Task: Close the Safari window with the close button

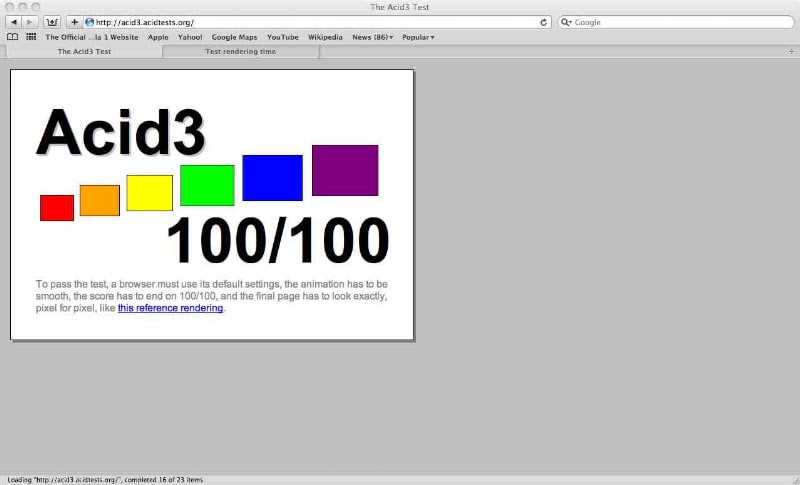Action: (9, 7)
